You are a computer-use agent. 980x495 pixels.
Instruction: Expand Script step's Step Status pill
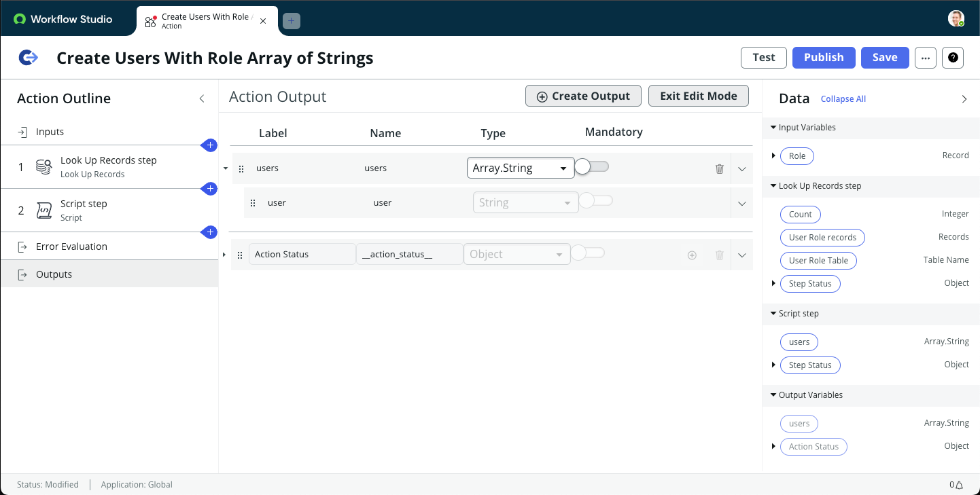pyautogui.click(x=773, y=365)
